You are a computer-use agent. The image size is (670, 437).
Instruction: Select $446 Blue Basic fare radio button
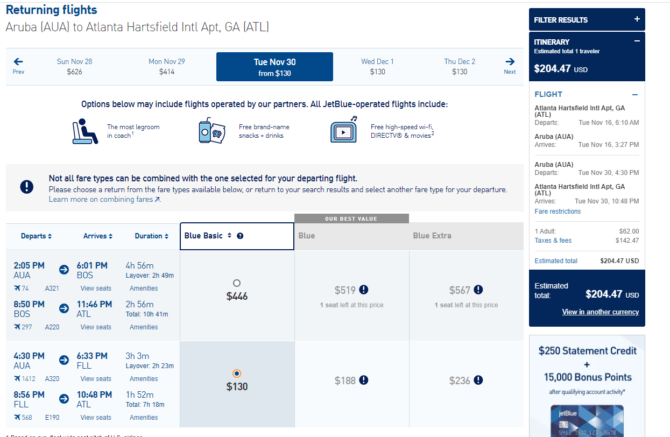[x=237, y=283]
